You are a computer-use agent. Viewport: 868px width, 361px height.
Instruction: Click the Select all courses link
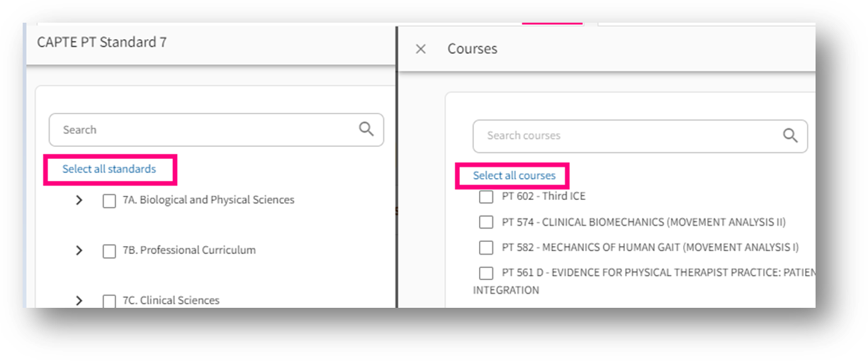coord(514,175)
